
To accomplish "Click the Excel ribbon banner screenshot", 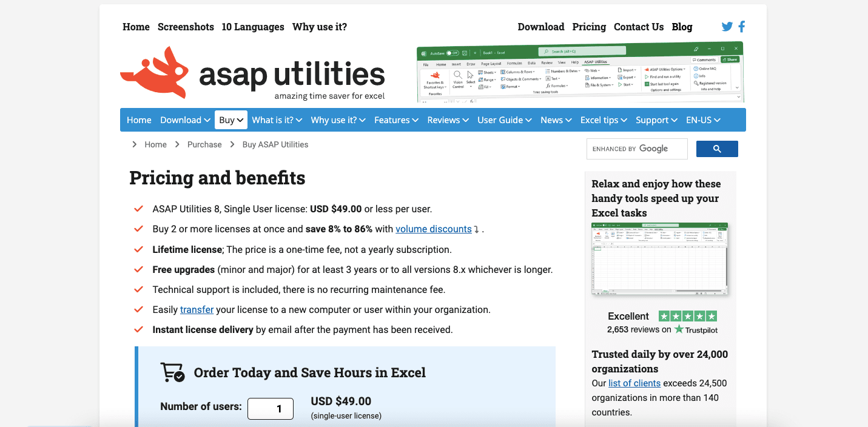I will (580, 72).
